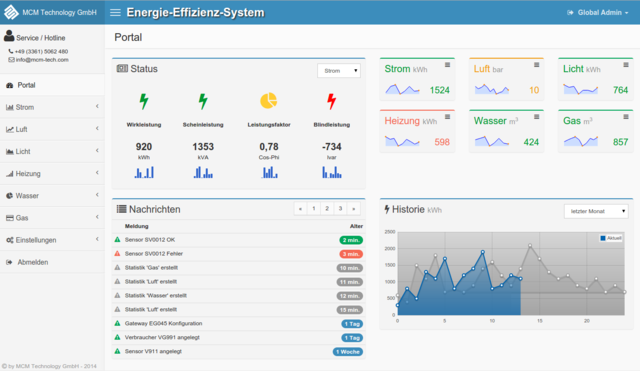
Task: Select Abmelden in the sidebar
Action: 52,262
